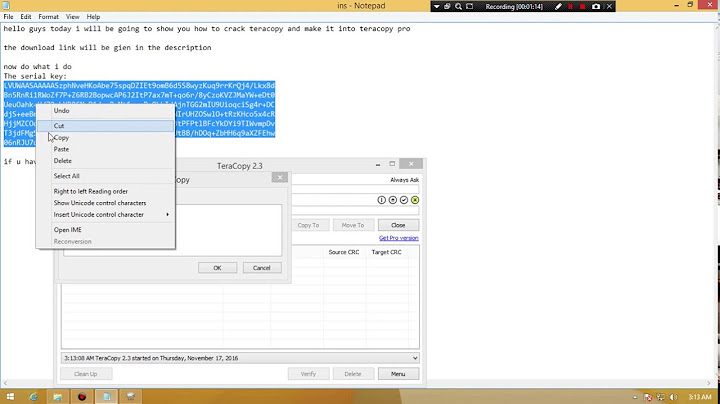Click the TeraCopy Menu button

click(x=398, y=374)
